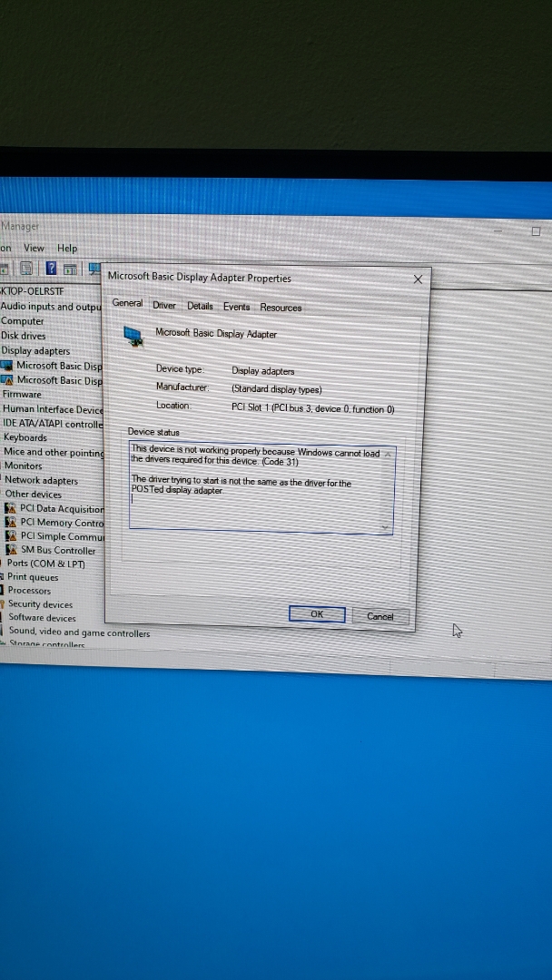Select the Network adapters category
Image resolution: width=552 pixels, height=980 pixels.
coord(42,481)
